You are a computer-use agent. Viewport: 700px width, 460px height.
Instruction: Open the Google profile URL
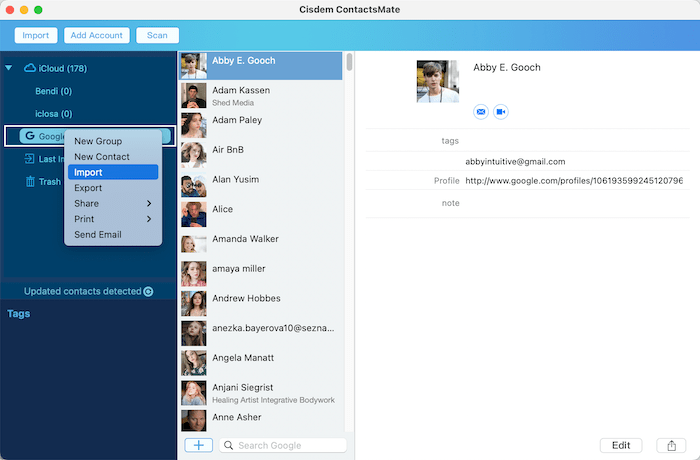point(574,181)
